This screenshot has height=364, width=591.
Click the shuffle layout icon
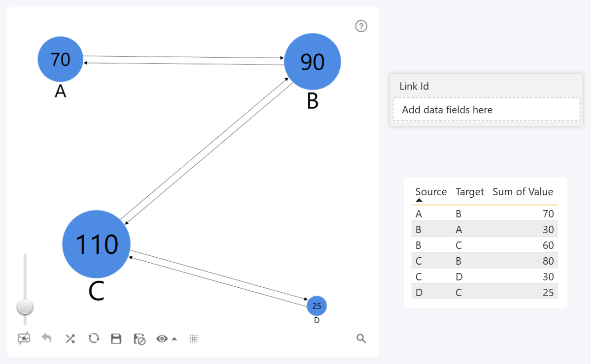click(70, 338)
